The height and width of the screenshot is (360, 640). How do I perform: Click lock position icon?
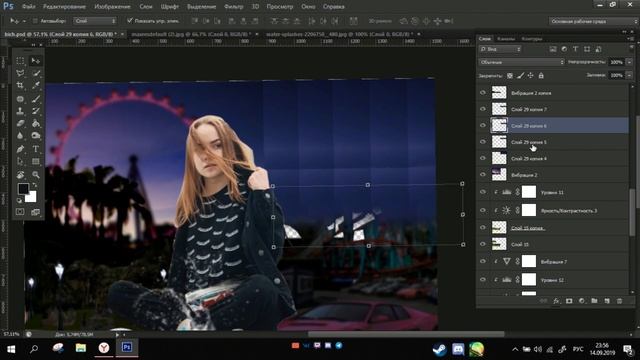[x=531, y=76]
